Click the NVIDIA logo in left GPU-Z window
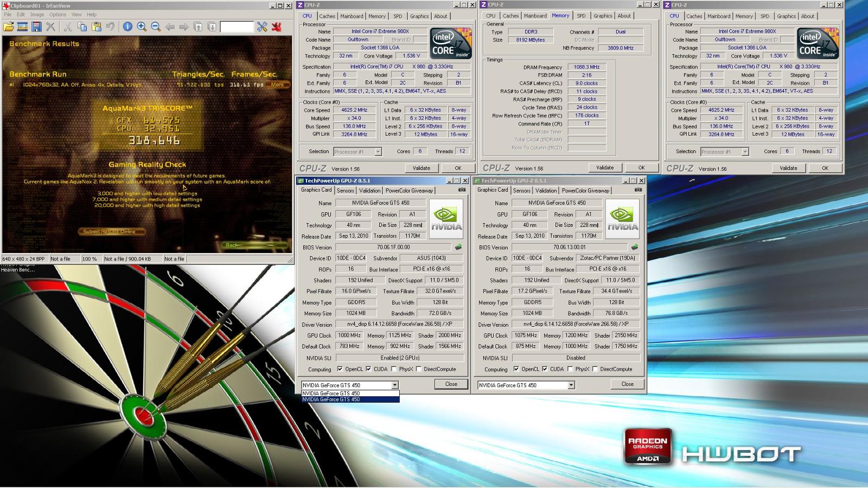Screen dimensions: 868x488 coord(446,219)
